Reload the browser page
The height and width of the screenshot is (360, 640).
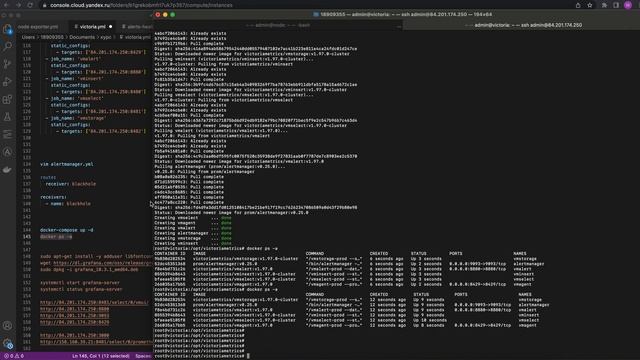[30, 5]
